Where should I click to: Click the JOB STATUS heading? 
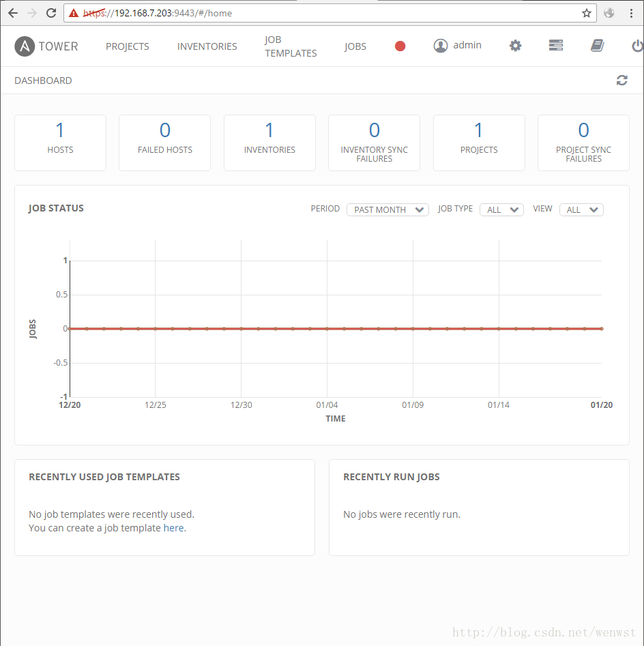pyautogui.click(x=56, y=208)
